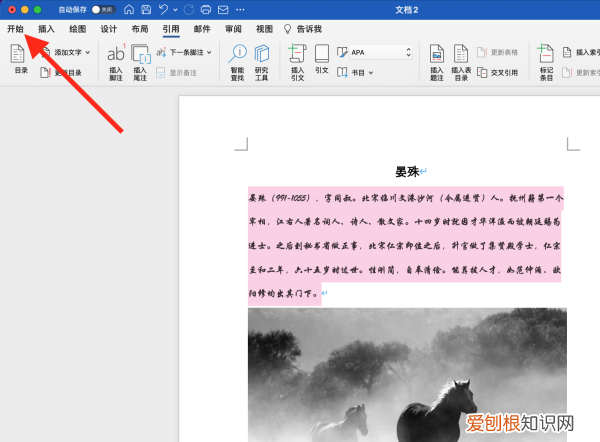Click the document title 晏殊

pyautogui.click(x=407, y=172)
